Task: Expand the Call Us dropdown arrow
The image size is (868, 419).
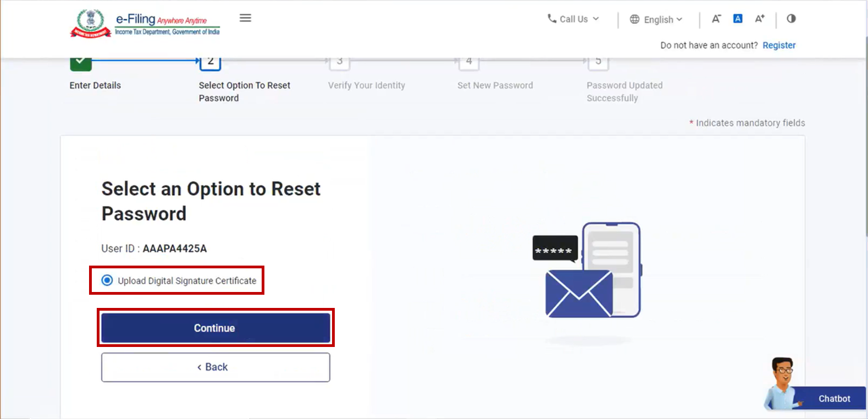Action: click(596, 19)
